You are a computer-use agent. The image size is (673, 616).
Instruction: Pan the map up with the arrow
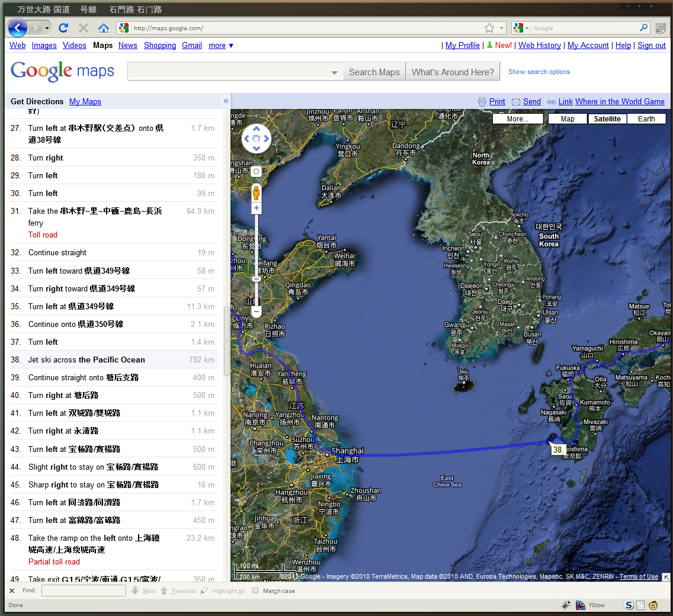(x=257, y=129)
